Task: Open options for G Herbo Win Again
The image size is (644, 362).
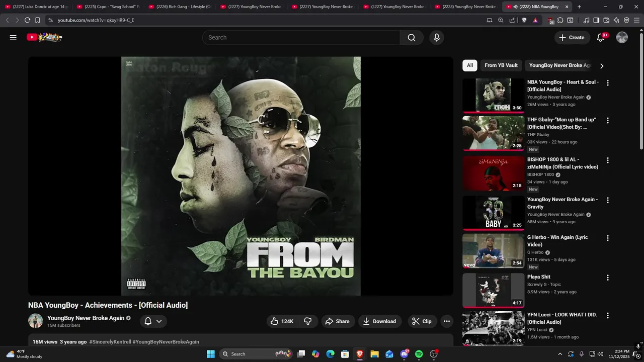Action: 608,238
